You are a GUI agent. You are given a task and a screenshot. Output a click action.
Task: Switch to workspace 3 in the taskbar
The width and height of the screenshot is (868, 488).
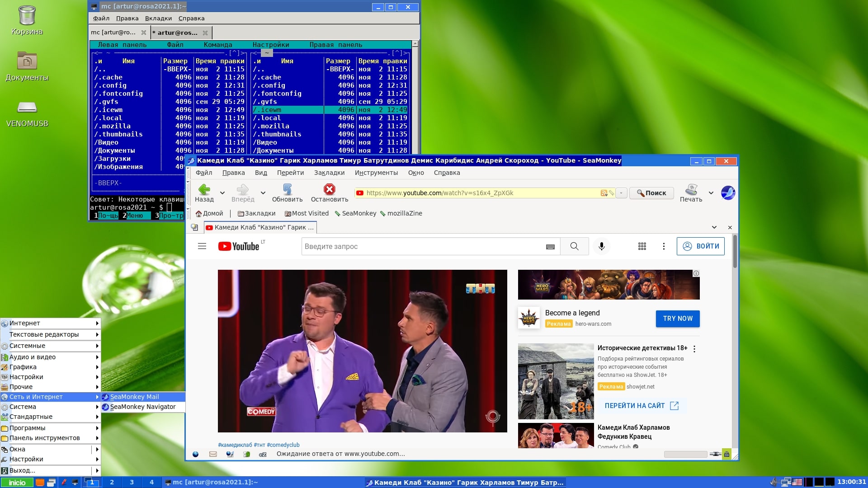132,482
